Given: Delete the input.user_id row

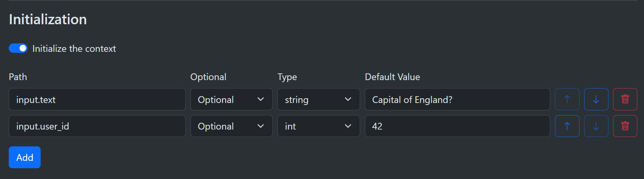Looking at the screenshot, I should click(x=625, y=126).
